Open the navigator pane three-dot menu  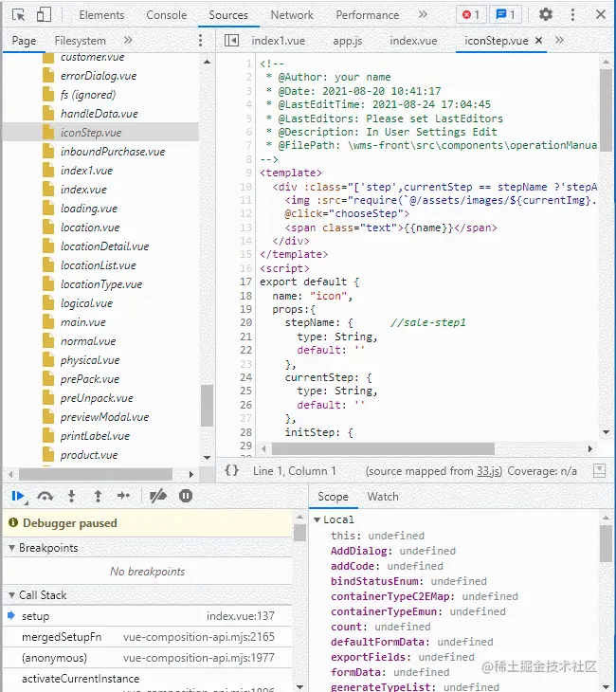point(200,40)
